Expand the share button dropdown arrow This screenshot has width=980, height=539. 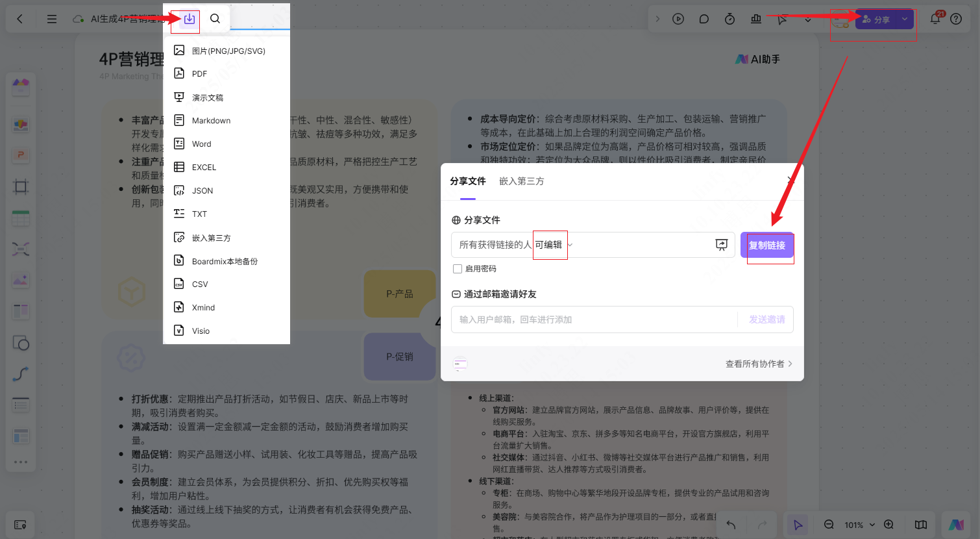pos(905,19)
